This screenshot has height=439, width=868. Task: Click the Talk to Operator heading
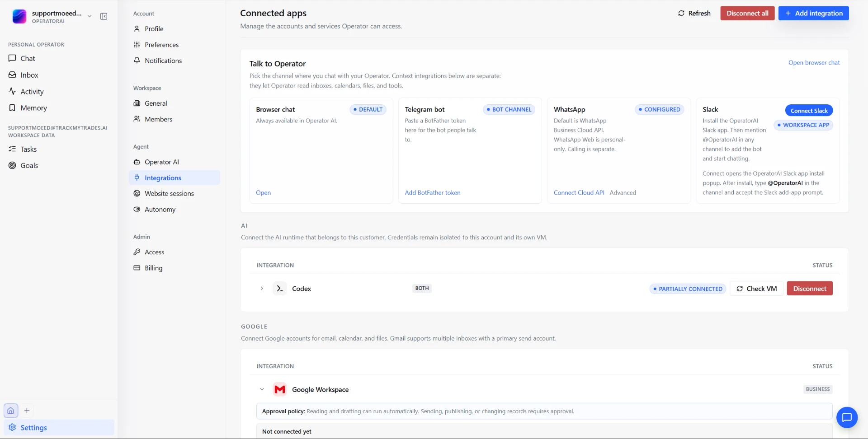click(x=278, y=64)
